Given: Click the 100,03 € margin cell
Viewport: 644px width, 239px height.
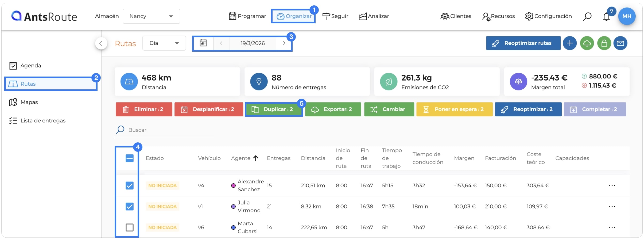Looking at the screenshot, I should point(465,206).
